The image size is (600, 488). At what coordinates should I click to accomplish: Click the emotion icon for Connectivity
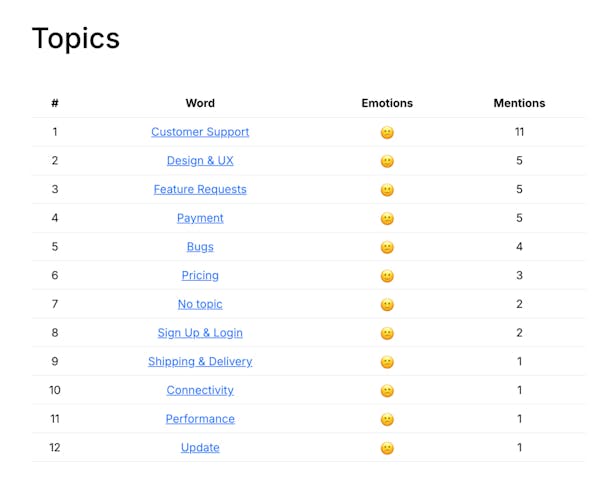(387, 391)
